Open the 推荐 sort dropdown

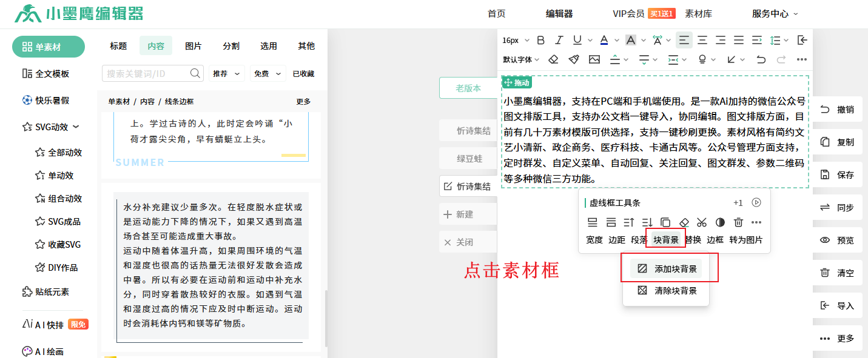[227, 73]
